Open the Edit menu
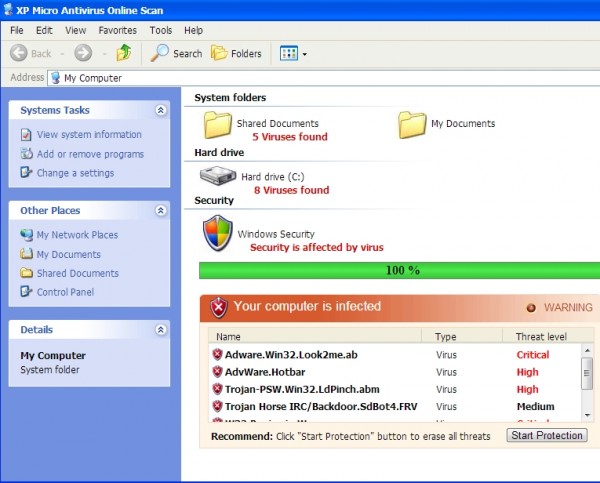 coord(44,30)
